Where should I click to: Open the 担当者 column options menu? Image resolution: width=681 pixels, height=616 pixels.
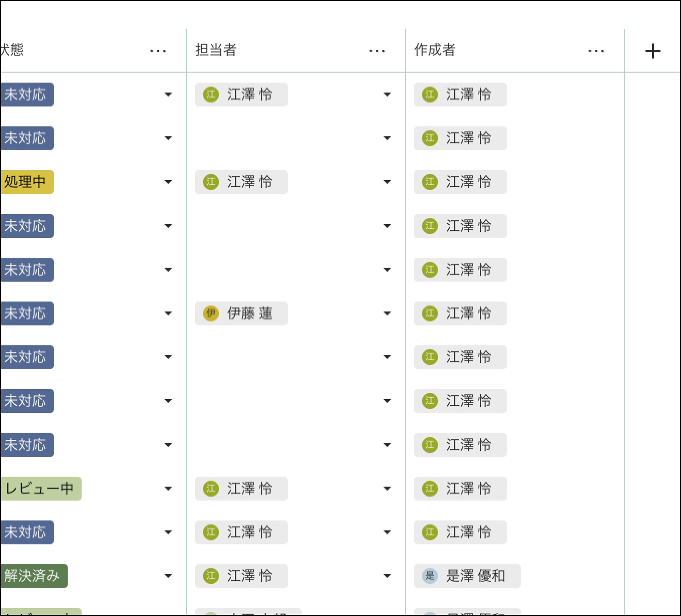click(x=377, y=51)
